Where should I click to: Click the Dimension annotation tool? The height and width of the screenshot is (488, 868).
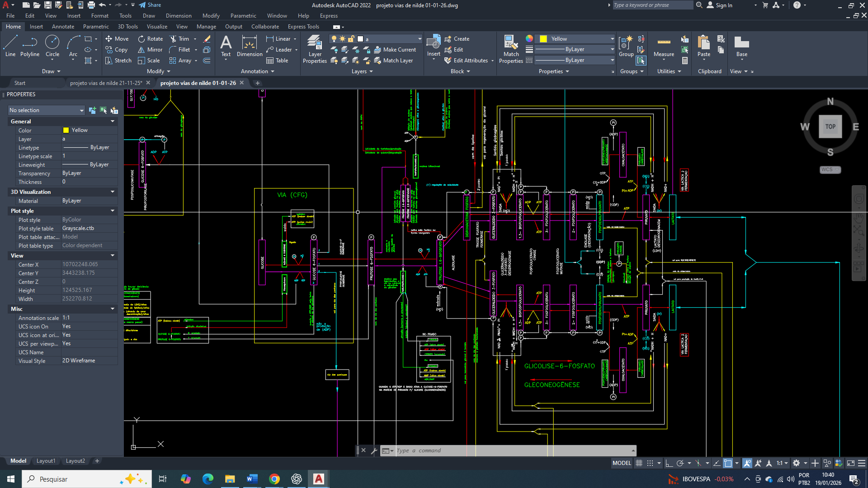pos(250,46)
